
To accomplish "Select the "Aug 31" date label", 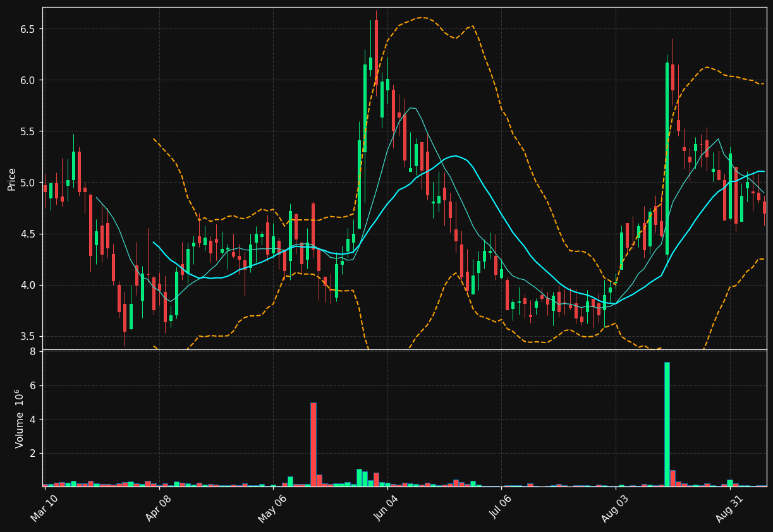I will point(729,508).
